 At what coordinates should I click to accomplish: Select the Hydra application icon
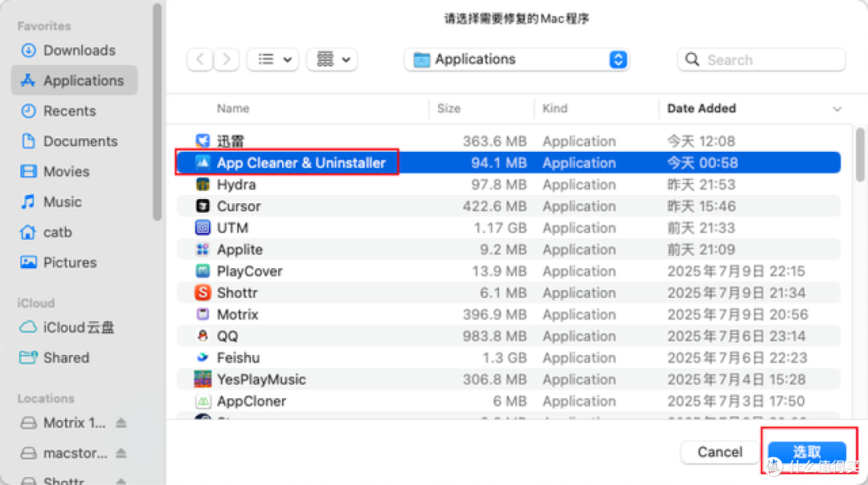click(203, 184)
